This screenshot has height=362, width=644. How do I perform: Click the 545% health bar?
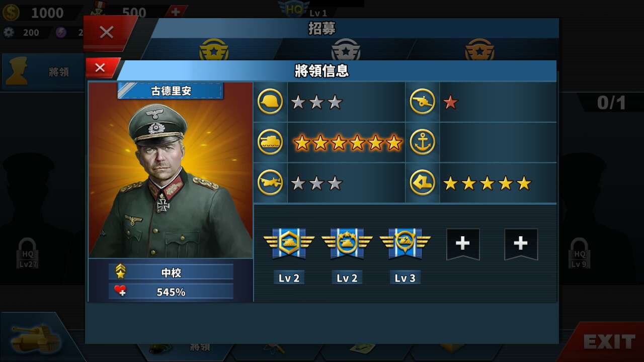tap(171, 292)
